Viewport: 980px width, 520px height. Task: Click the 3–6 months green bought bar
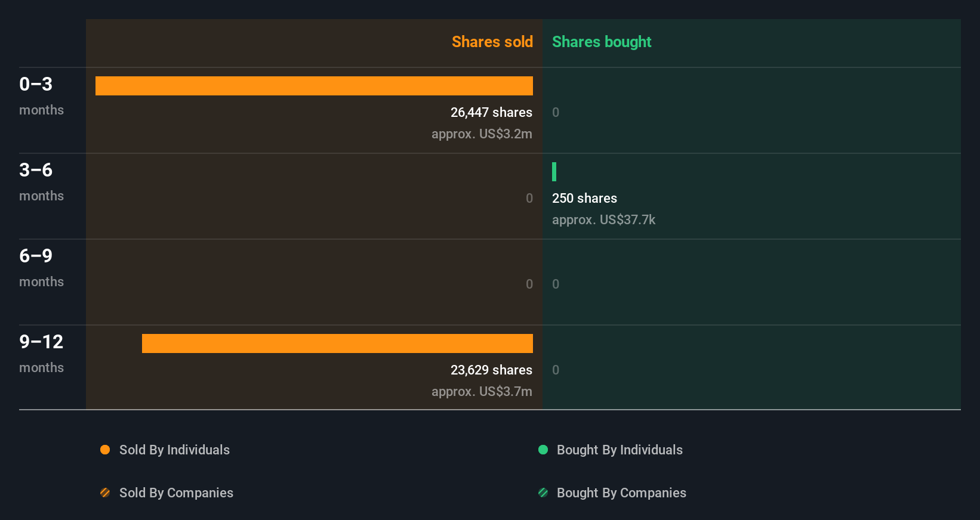tap(554, 172)
